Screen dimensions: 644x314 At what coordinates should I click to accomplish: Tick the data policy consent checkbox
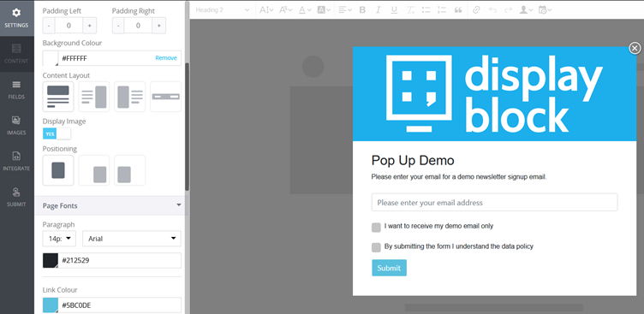[x=376, y=247]
